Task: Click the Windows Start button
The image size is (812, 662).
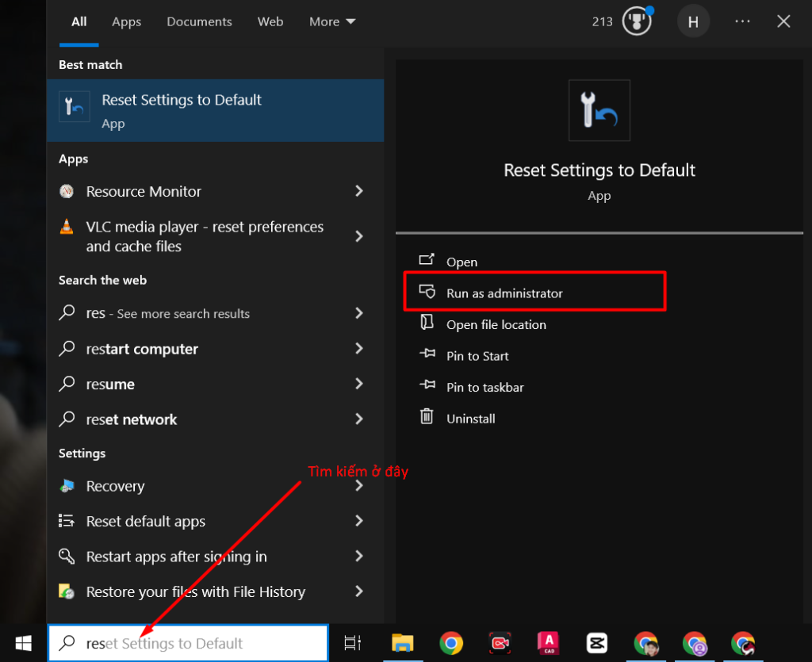Action: point(23,643)
